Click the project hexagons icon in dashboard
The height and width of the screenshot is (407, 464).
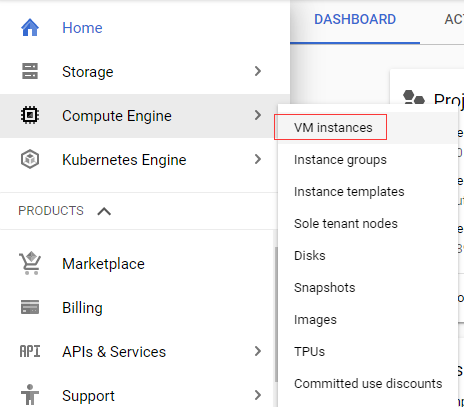click(x=414, y=98)
